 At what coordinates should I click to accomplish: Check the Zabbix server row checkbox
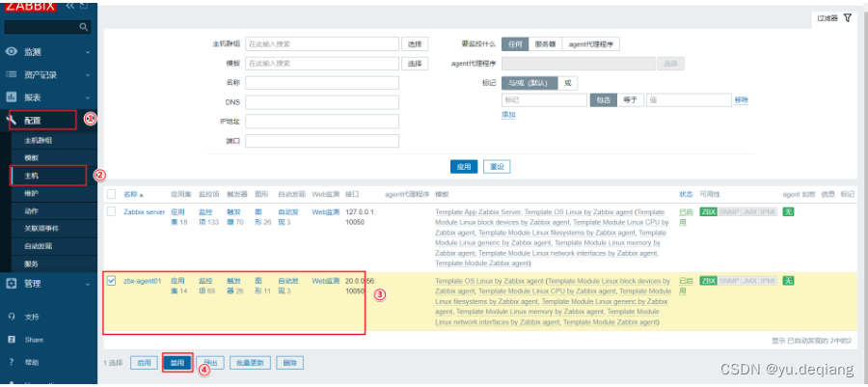111,211
